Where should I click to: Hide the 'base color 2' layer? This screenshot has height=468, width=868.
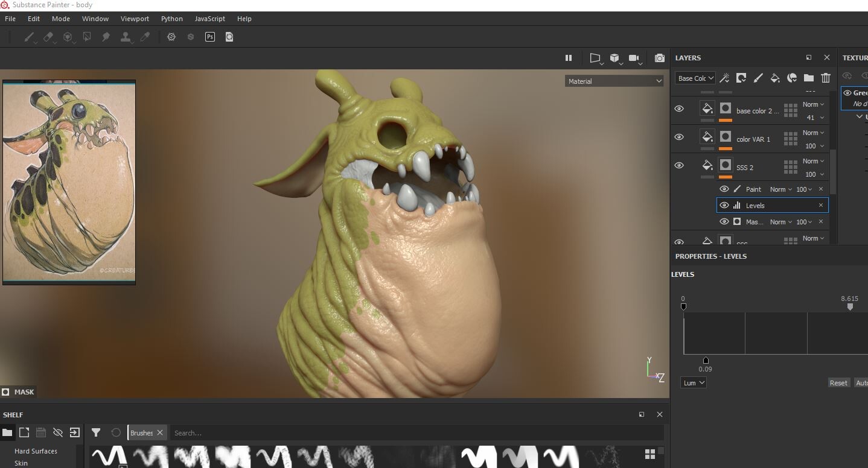679,109
